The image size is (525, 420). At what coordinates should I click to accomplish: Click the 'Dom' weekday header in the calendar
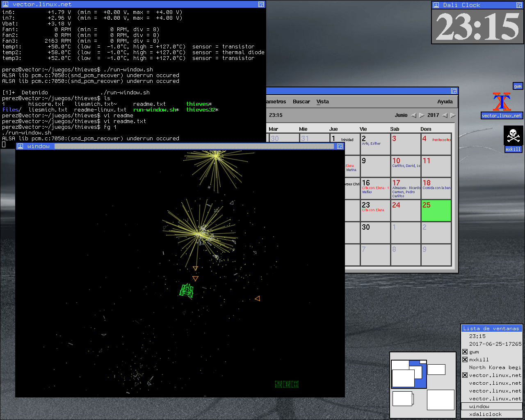(426, 129)
